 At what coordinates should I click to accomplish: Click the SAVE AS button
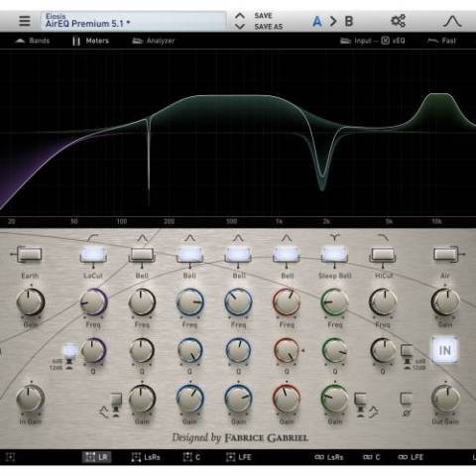pyautogui.click(x=269, y=27)
